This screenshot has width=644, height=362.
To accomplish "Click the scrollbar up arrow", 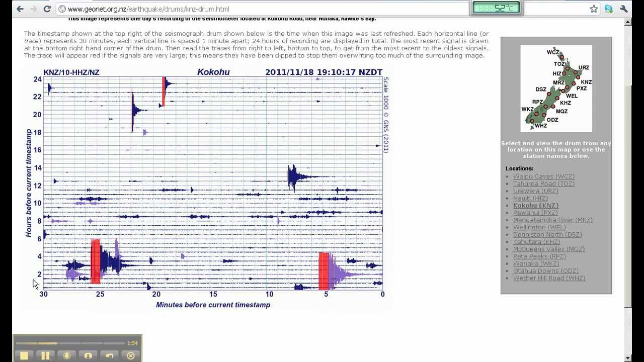I will click(x=627, y=22).
